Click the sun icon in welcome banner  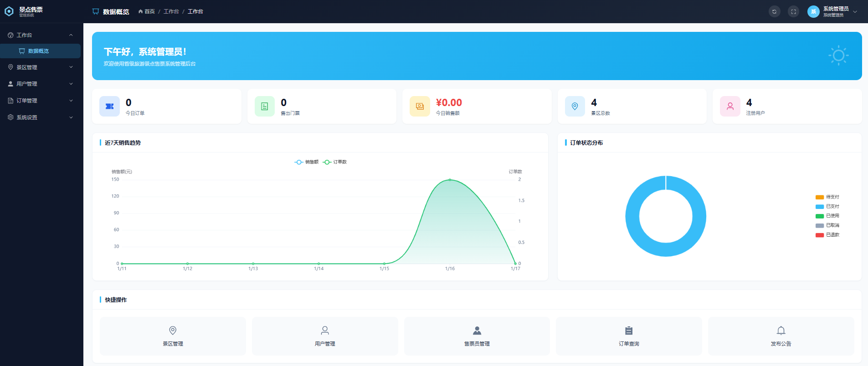coord(838,56)
